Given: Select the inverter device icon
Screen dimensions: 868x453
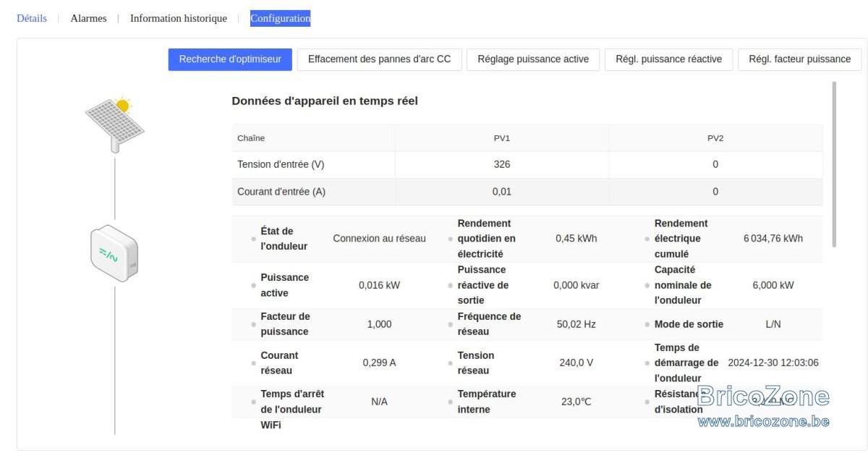Looking at the screenshot, I should [114, 253].
